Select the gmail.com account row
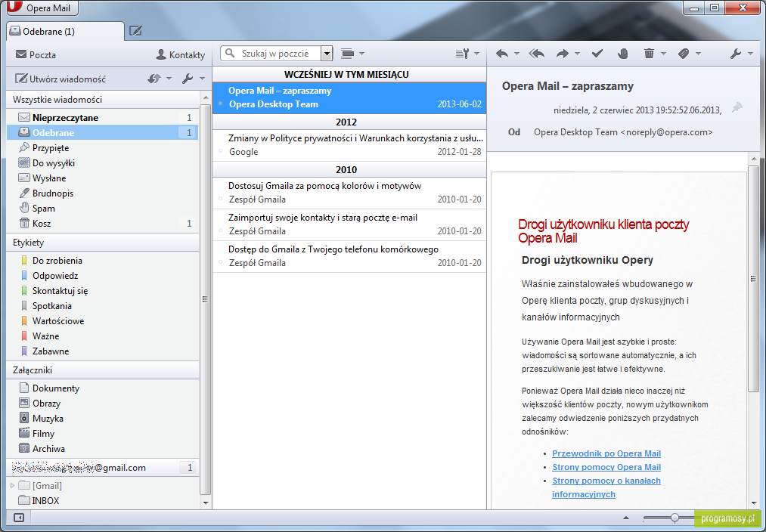766x532 pixels. [103, 468]
